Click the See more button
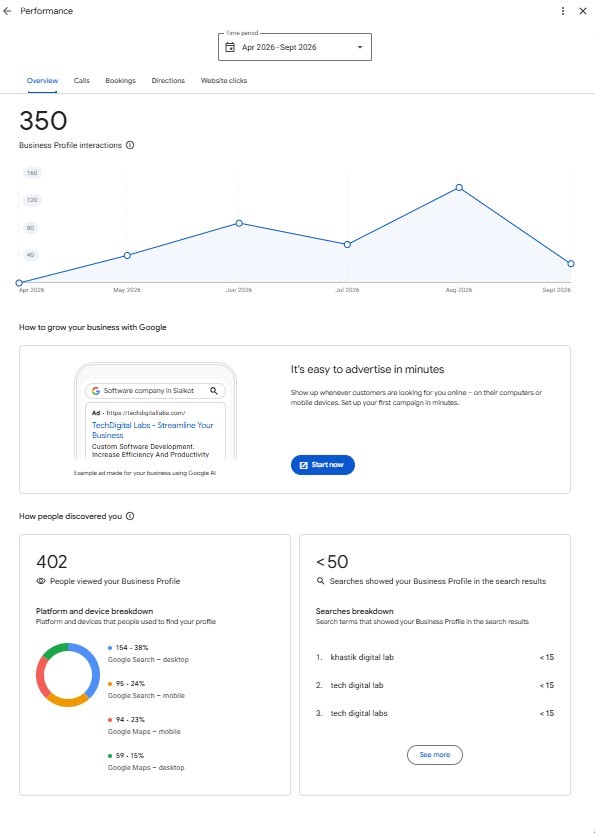595x833 pixels. click(435, 755)
